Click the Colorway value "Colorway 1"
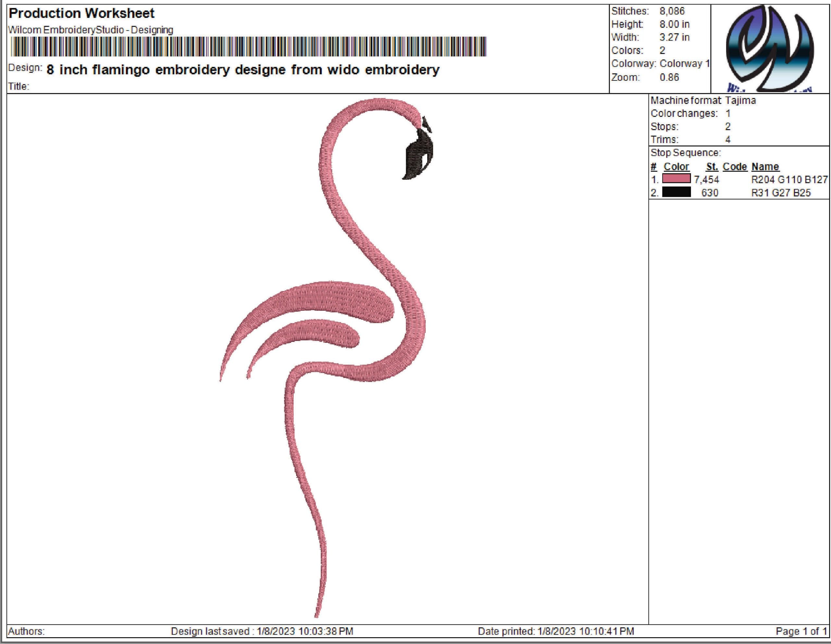The width and height of the screenshot is (831, 644). (x=685, y=64)
